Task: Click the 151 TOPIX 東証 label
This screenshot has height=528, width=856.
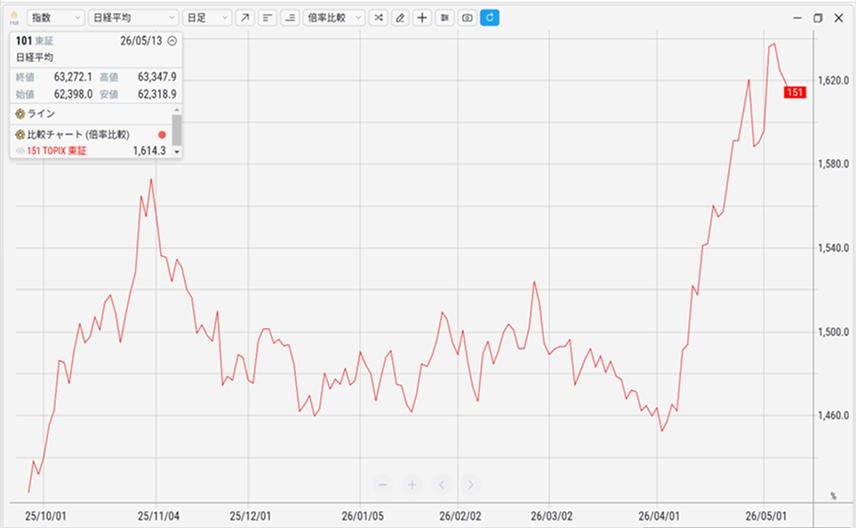Action: 57,151
